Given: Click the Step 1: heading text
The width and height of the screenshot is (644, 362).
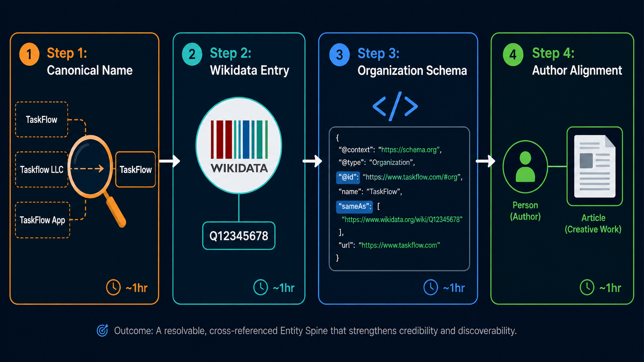Looking at the screenshot, I should pos(67,53).
